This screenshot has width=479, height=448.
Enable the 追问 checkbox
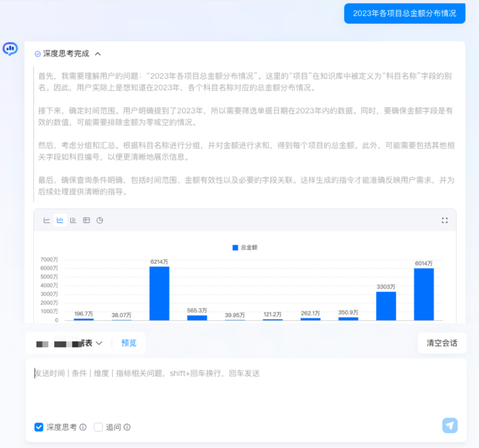(98, 427)
